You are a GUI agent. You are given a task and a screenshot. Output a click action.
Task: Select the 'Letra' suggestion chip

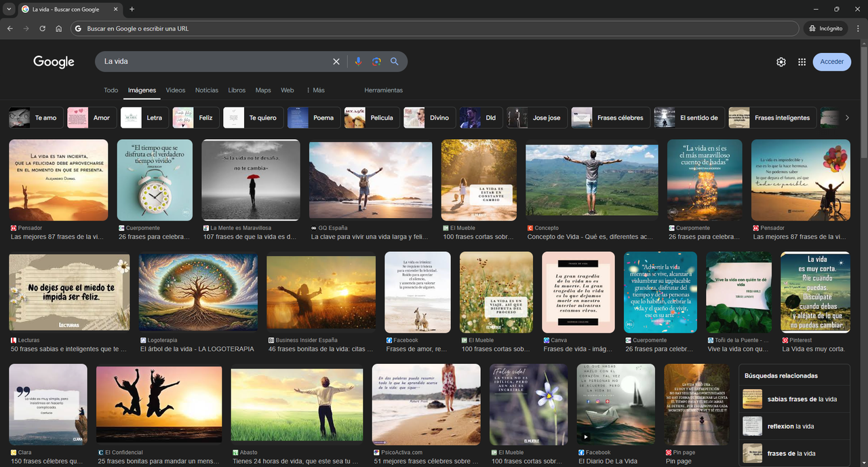tap(144, 117)
